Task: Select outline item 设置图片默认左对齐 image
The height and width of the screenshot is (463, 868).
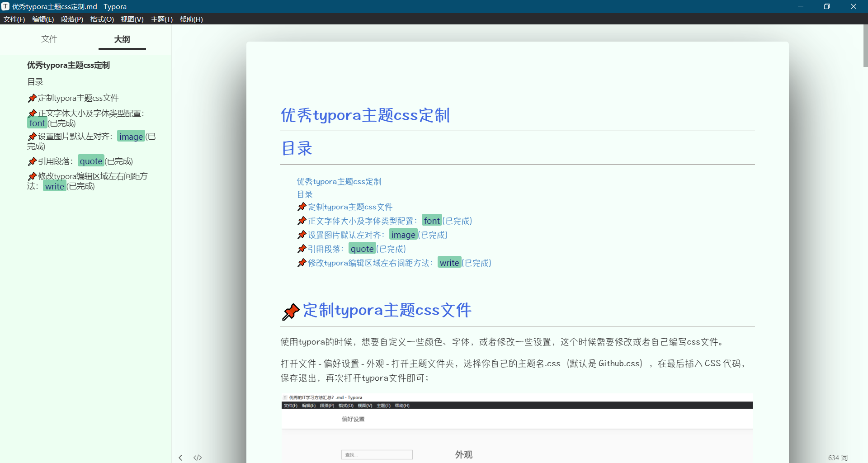Action: coord(91,141)
